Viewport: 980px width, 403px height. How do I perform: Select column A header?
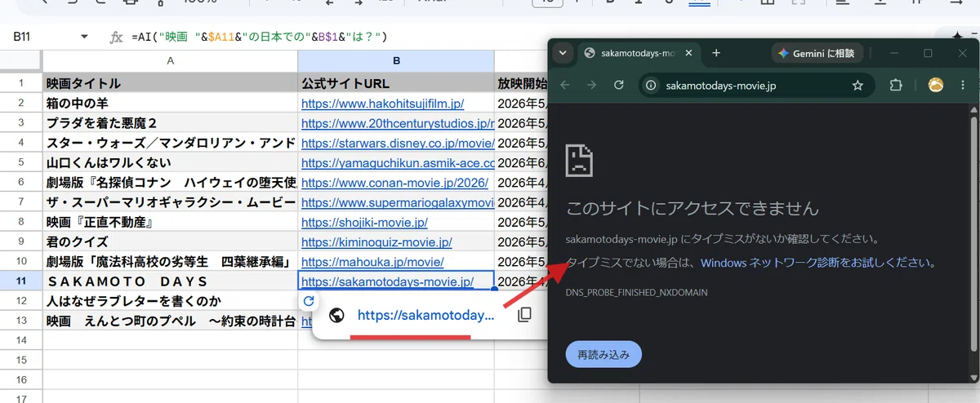tap(170, 61)
